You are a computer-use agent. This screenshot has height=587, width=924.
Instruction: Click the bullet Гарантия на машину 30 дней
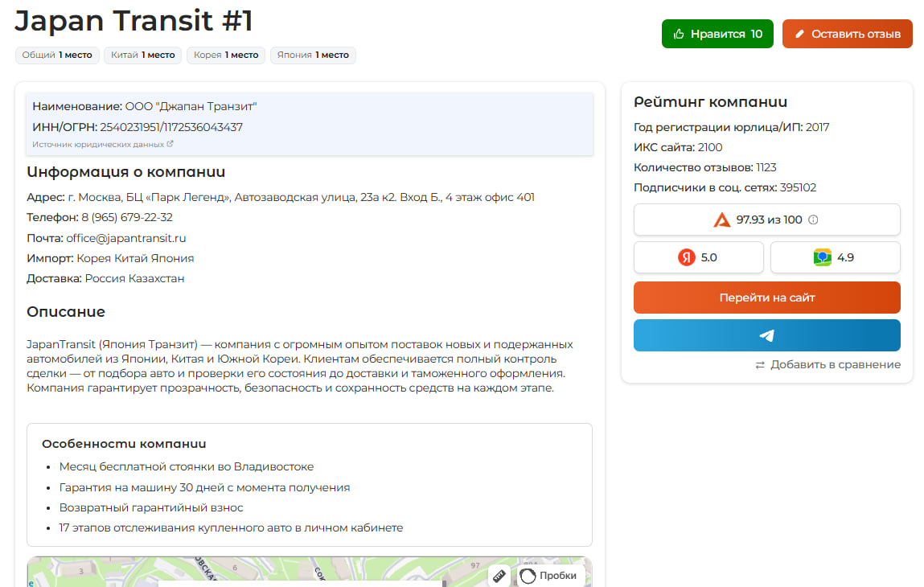[x=204, y=487]
